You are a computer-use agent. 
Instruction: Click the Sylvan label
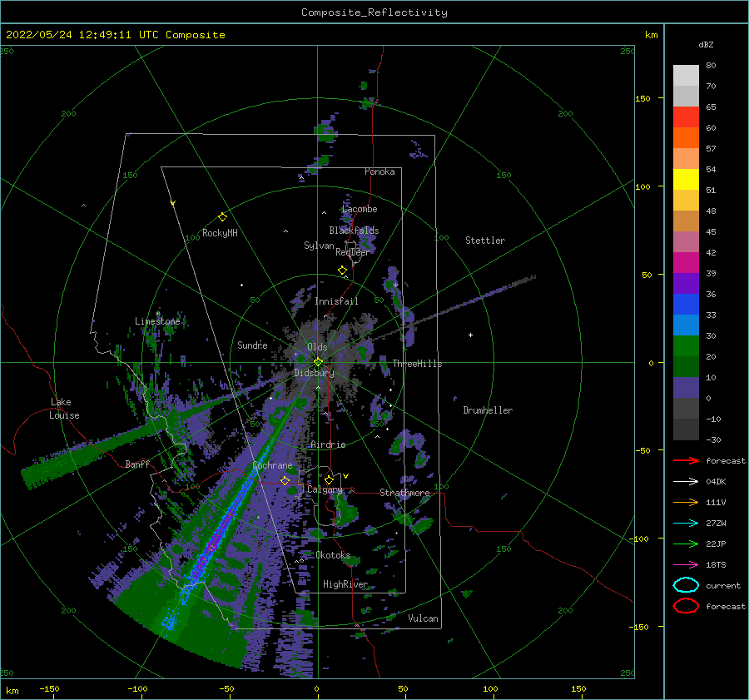(319, 246)
